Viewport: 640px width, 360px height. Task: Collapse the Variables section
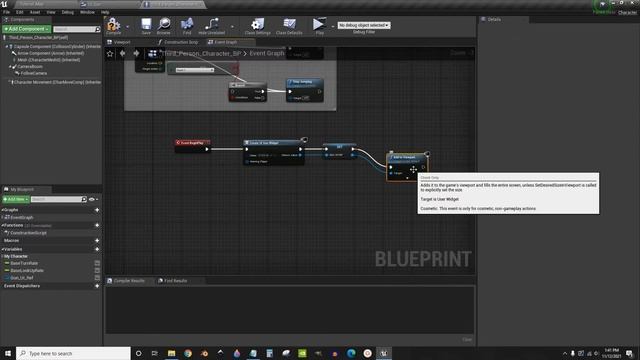coord(2,249)
